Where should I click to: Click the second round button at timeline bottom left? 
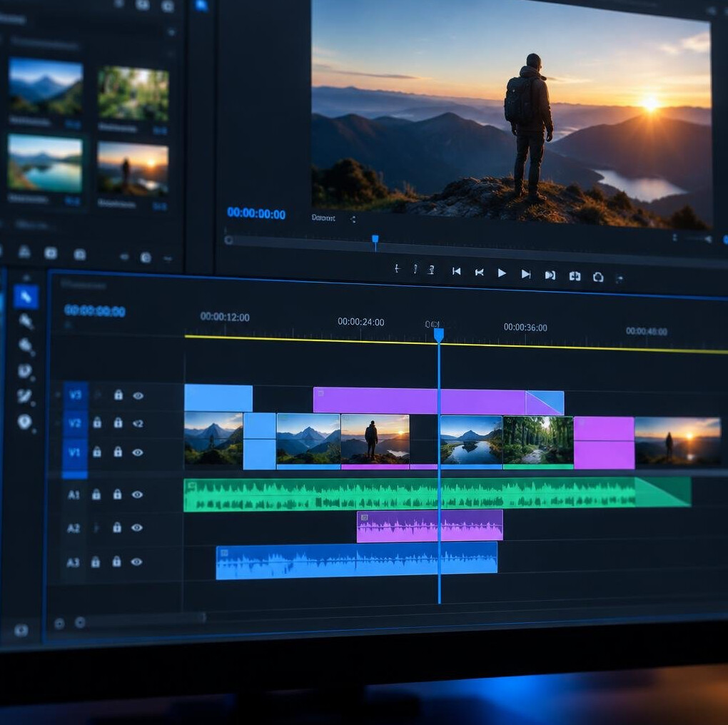pyautogui.click(x=80, y=622)
